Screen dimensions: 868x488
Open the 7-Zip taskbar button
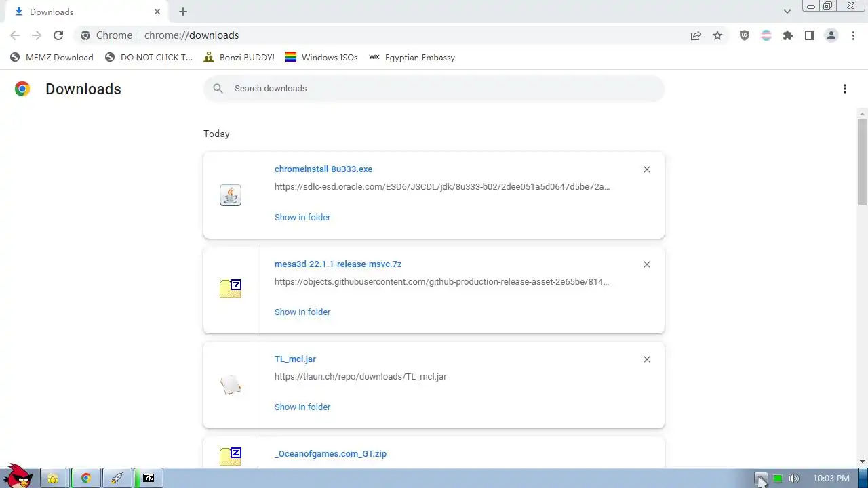(x=149, y=479)
